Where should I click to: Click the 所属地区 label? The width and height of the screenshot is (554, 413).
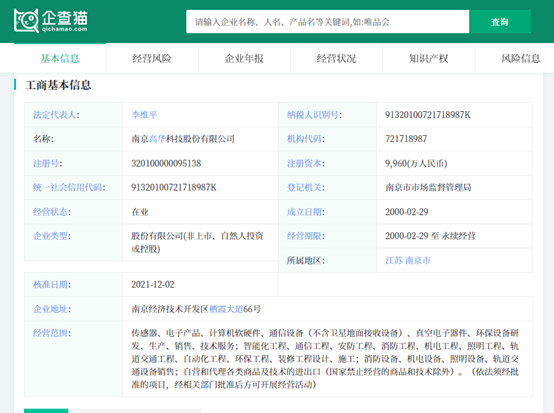(306, 261)
